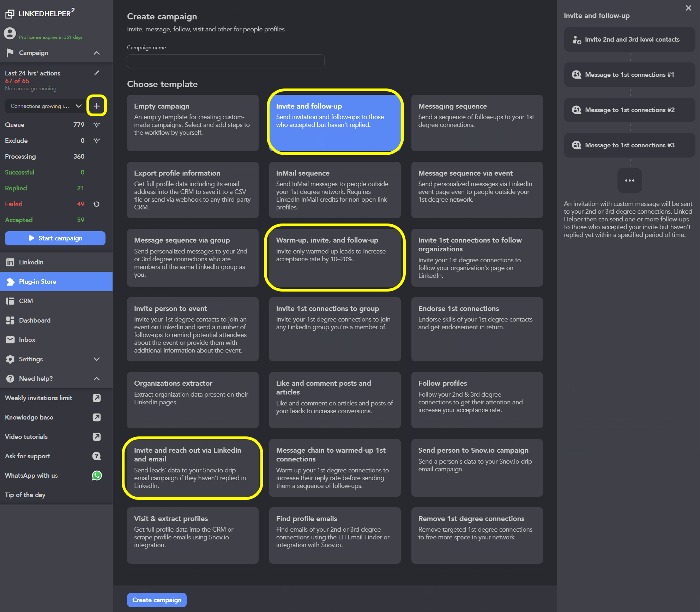Open Message to 1st connections #1 step
The width and height of the screenshot is (700, 612).
630,75
